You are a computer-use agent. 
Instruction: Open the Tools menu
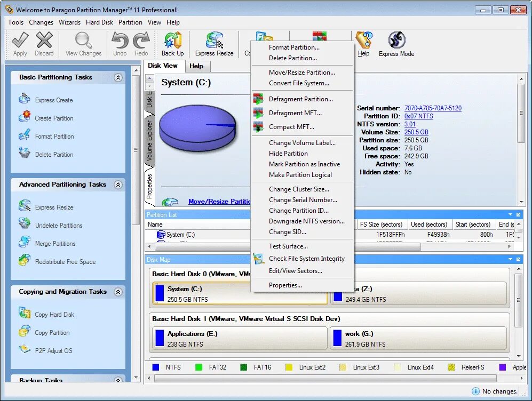click(16, 22)
